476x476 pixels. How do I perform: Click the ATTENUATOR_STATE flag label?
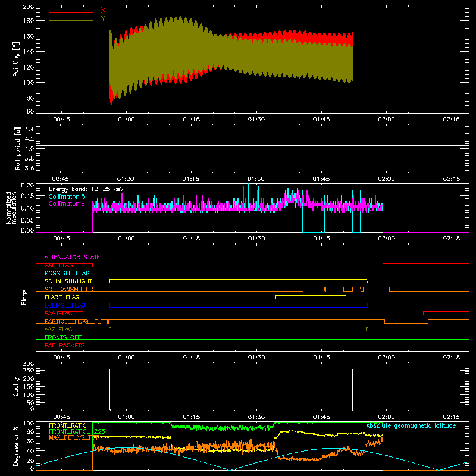[x=72, y=257]
